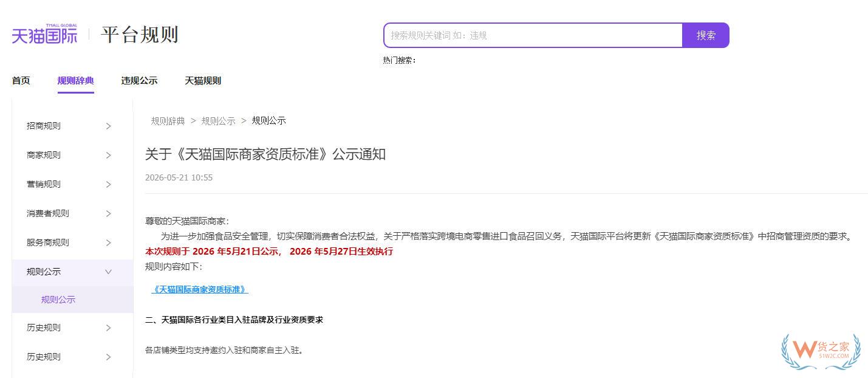Click the greeting 尊敬的天猫国际商家
This screenshot has height=378, width=868.
187,221
